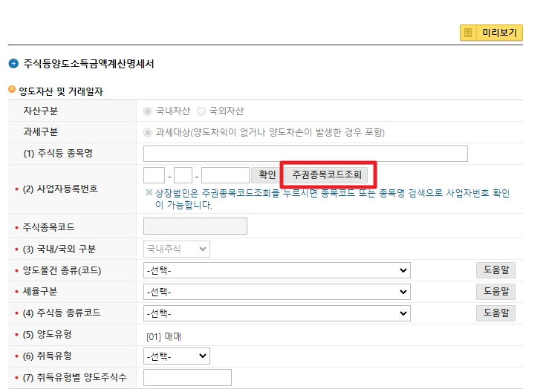Click orange bullet icon beside 양도자산 및 거래일자
The width and height of the screenshot is (549, 392).
tap(12, 90)
